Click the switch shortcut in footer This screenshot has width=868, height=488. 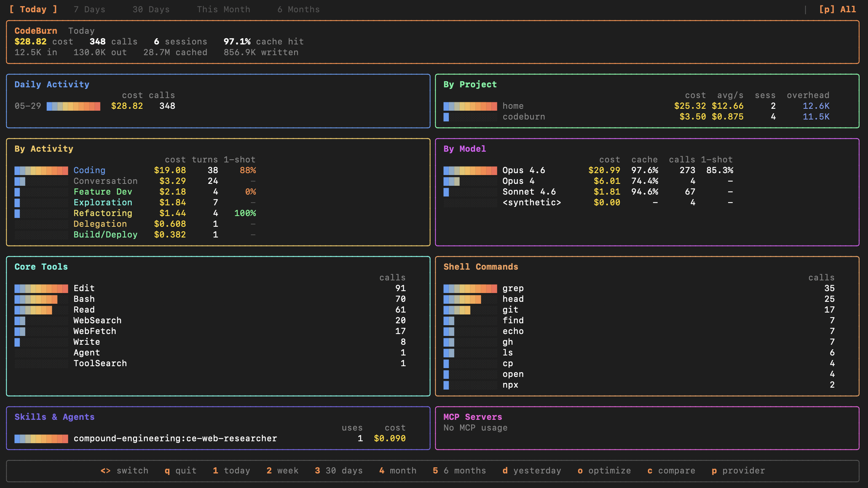124,470
